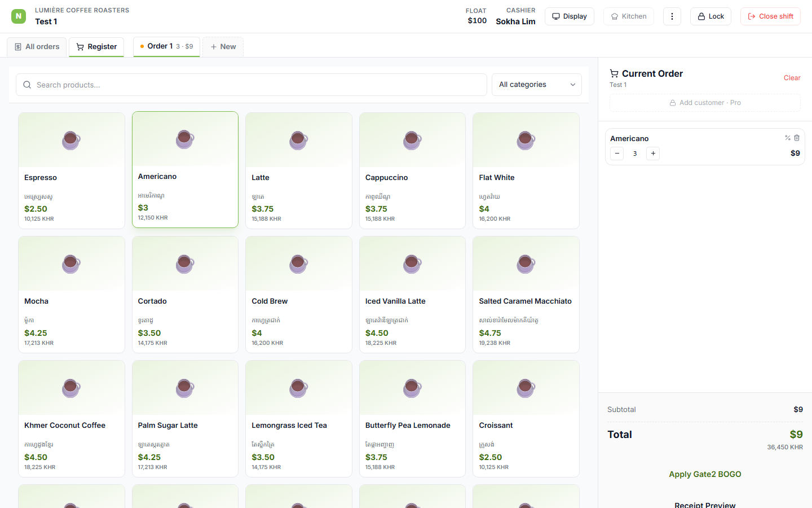812x508 pixels.
Task: Click the cart icon beside Current Order
Action: pos(614,73)
